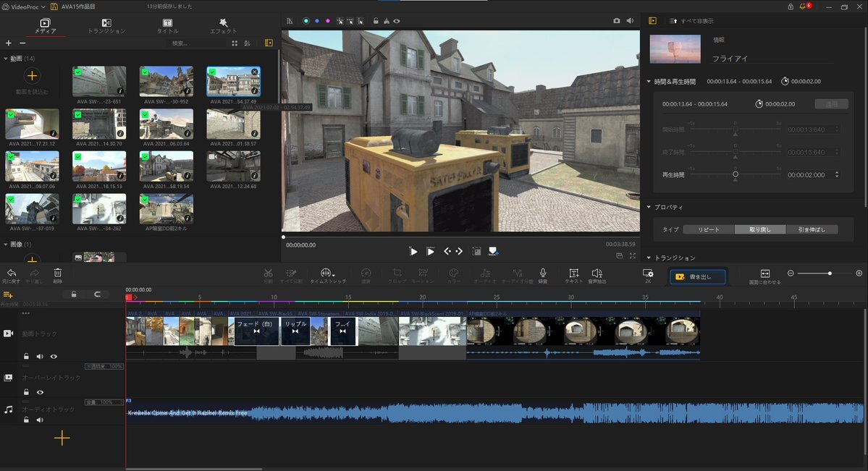
Task: Click すべて非表示 to hide all sections
Action: (x=691, y=21)
